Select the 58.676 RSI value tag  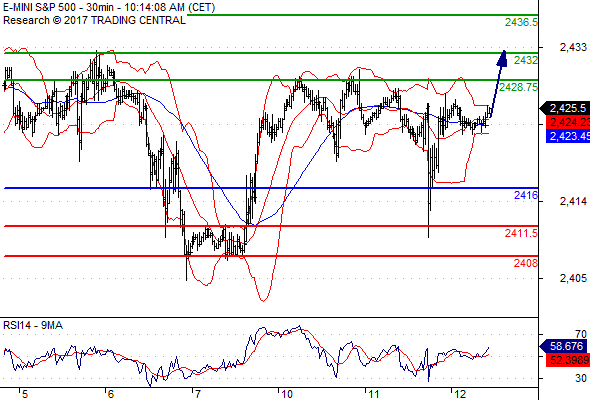point(563,346)
